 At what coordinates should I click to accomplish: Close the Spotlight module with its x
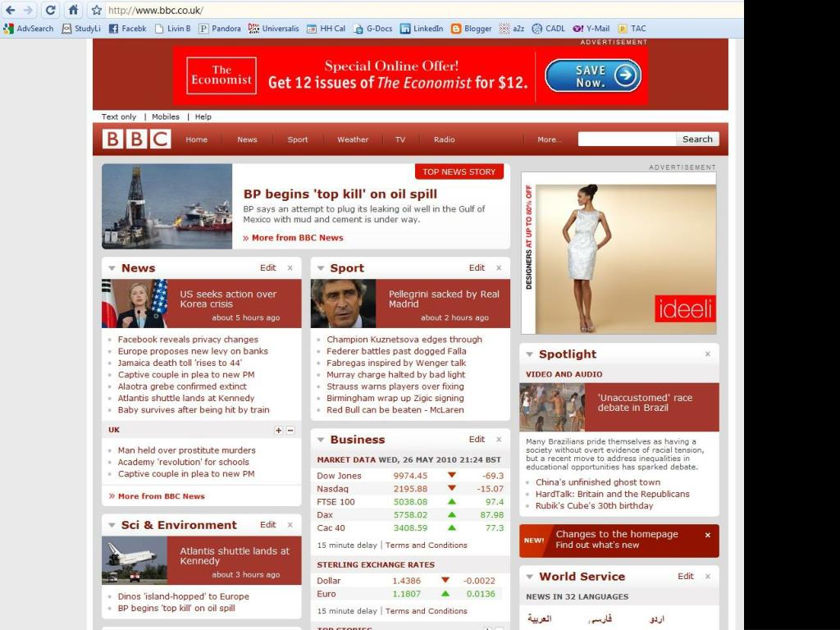coord(708,354)
